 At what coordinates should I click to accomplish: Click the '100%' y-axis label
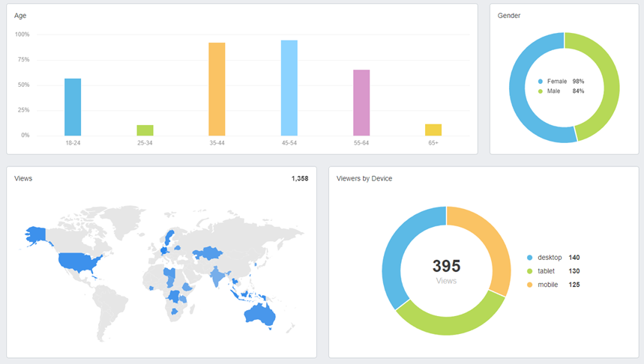(22, 34)
